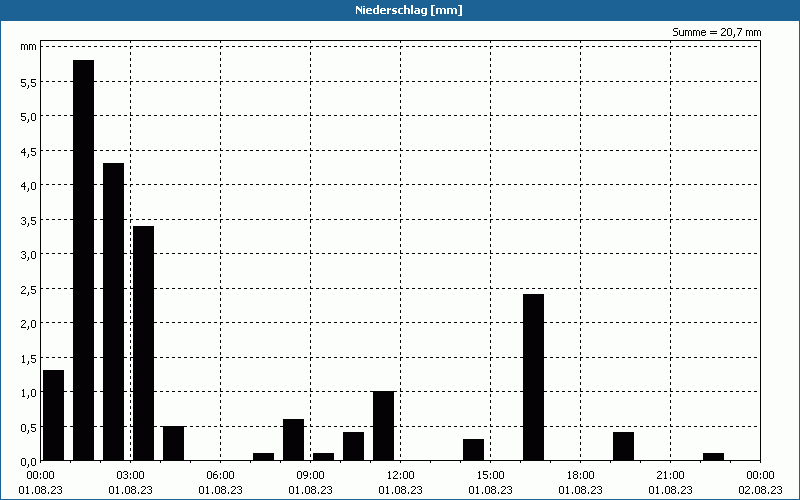Viewport: 800px width, 500px height.
Task: Select the 0,6 mm bar after 08:00
Action: click(x=293, y=440)
